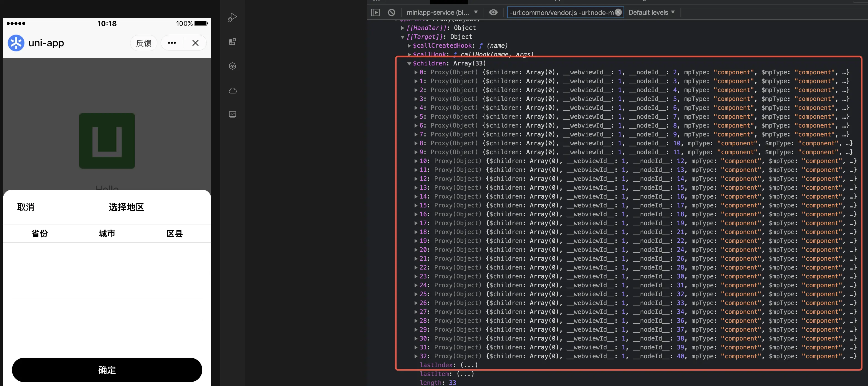Clear the console filter text
Screen dimensions: 868x386
(x=618, y=12)
